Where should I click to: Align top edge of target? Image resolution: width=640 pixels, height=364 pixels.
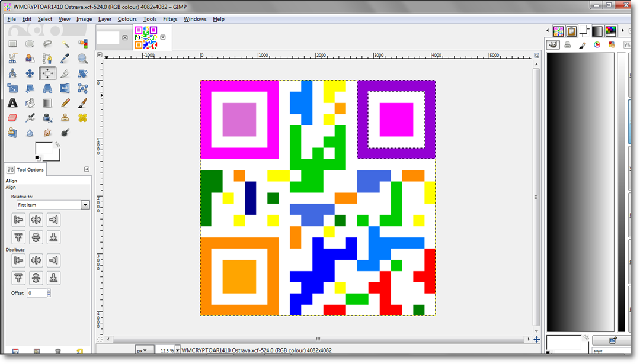coord(18,237)
